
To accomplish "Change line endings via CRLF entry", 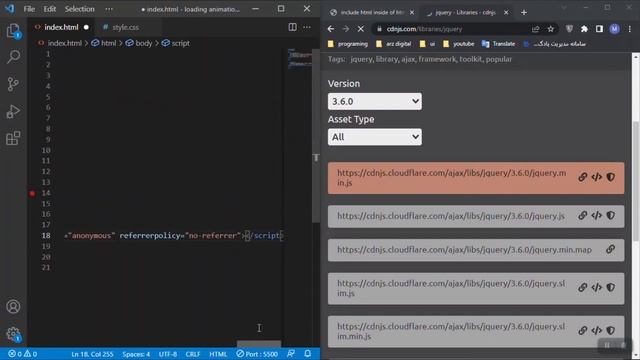I will click(193, 354).
